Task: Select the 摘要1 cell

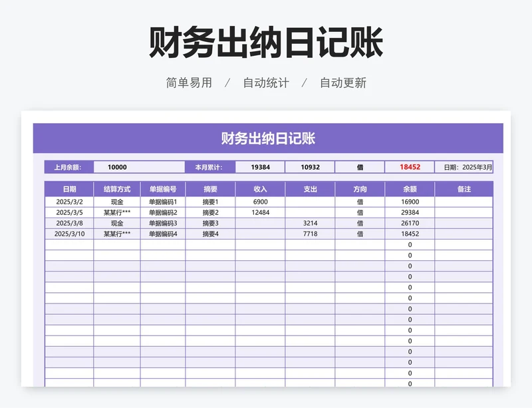Action: coord(210,202)
